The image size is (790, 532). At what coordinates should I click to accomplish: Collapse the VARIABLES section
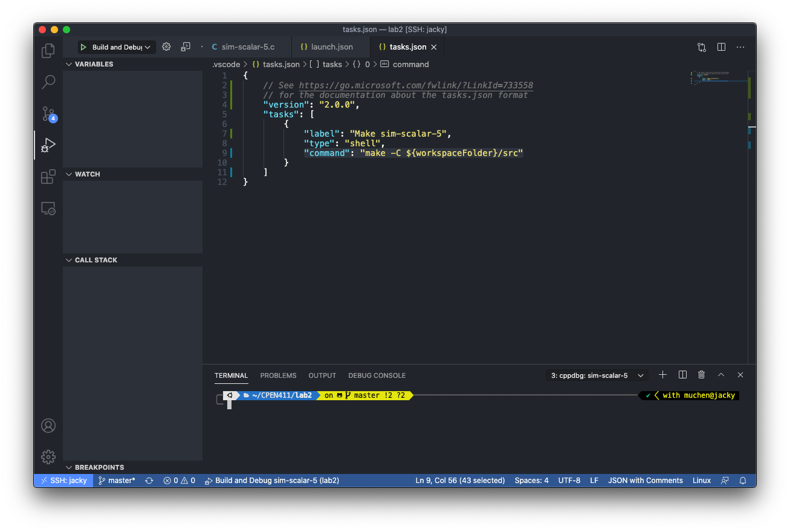(x=133, y=64)
